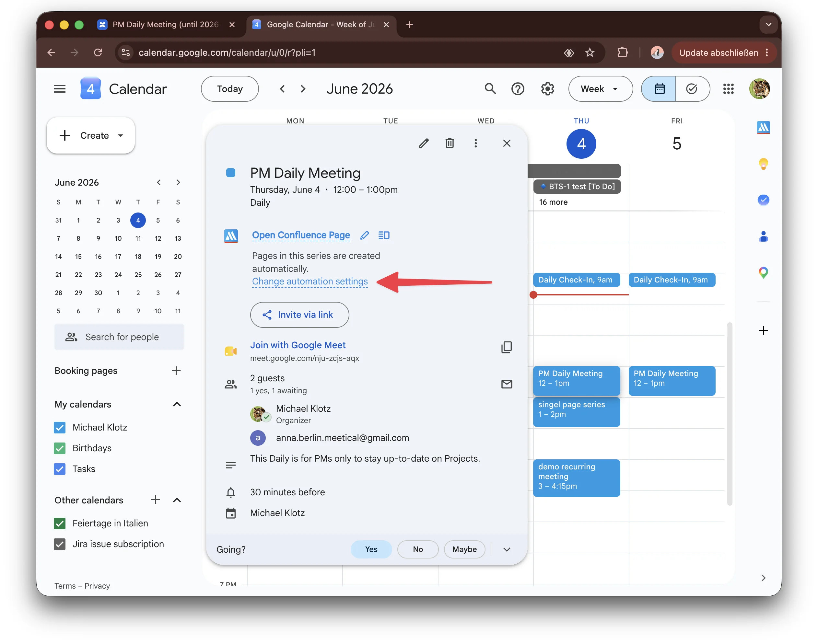Open event options three-dot menu
The width and height of the screenshot is (818, 644).
tap(475, 143)
